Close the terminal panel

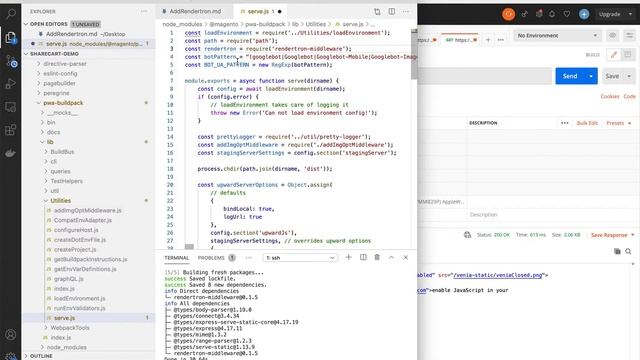406,258
